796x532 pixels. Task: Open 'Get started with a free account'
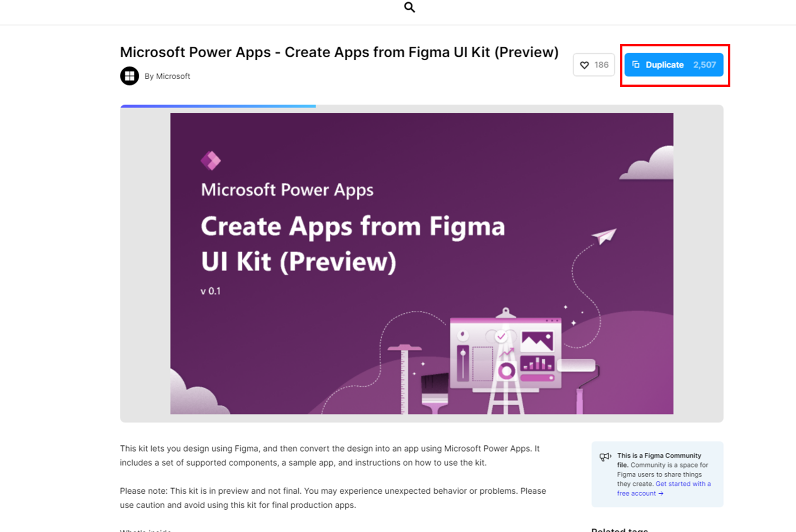click(683, 484)
